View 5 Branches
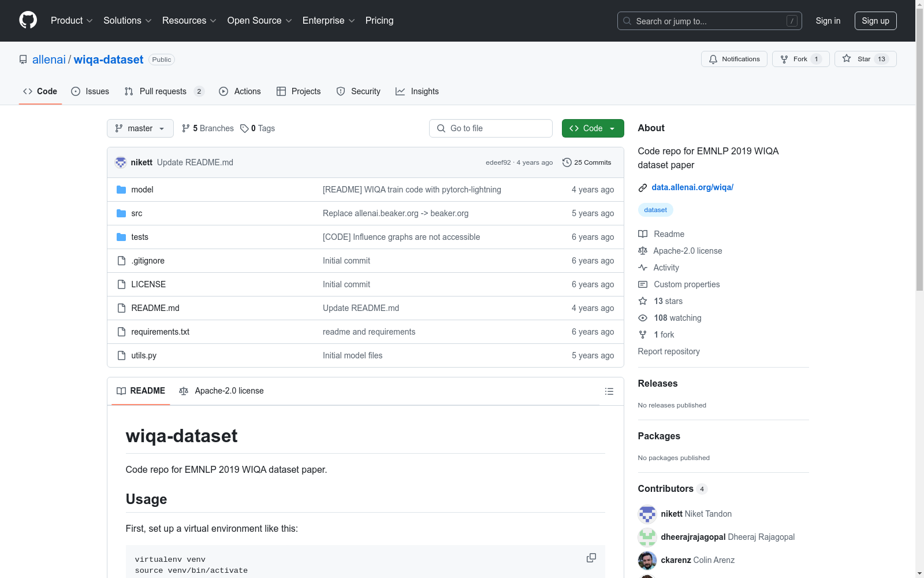Image resolution: width=924 pixels, height=578 pixels. coord(208,128)
